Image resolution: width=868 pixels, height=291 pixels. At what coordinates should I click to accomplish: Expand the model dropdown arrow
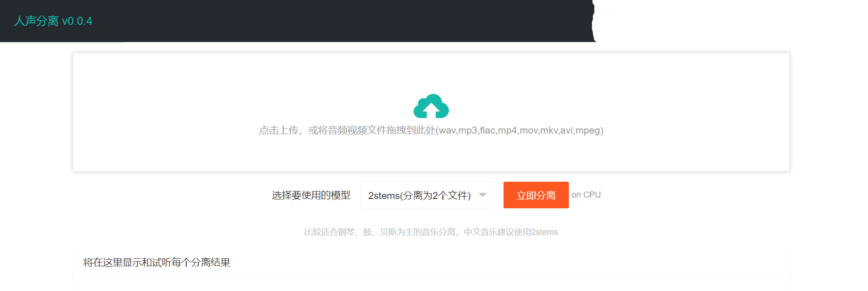(483, 195)
